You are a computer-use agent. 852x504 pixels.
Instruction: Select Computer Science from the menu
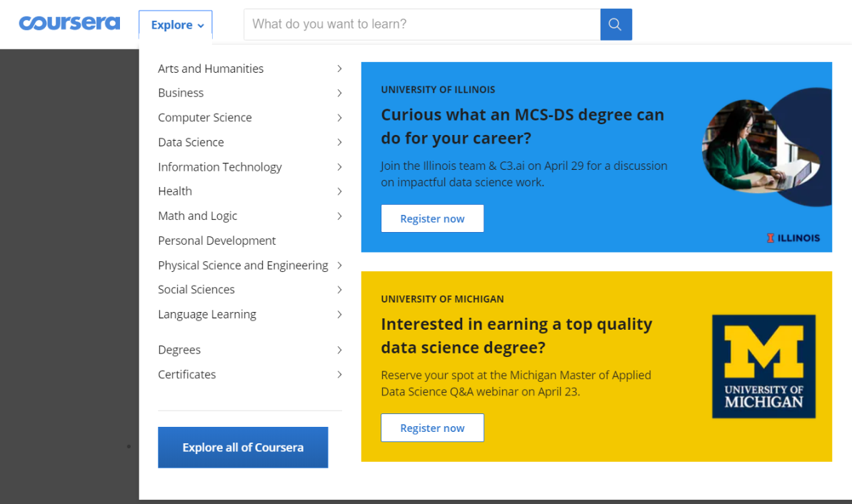point(205,118)
